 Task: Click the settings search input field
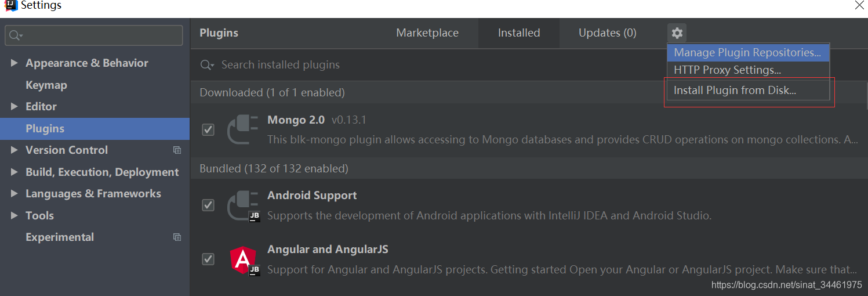coord(94,35)
